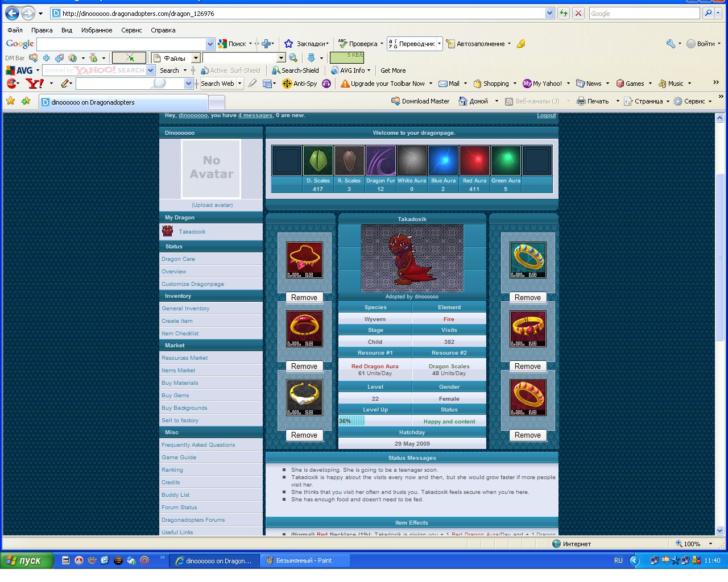The height and width of the screenshot is (582, 728).
Task: Click the AVG logo in toolbar
Action: 19,70
